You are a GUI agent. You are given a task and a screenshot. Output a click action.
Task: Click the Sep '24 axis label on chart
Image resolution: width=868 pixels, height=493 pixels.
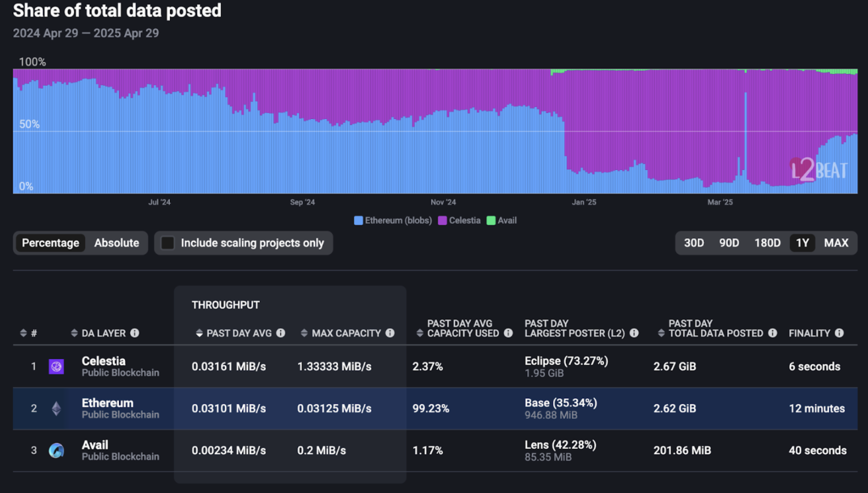coord(302,202)
